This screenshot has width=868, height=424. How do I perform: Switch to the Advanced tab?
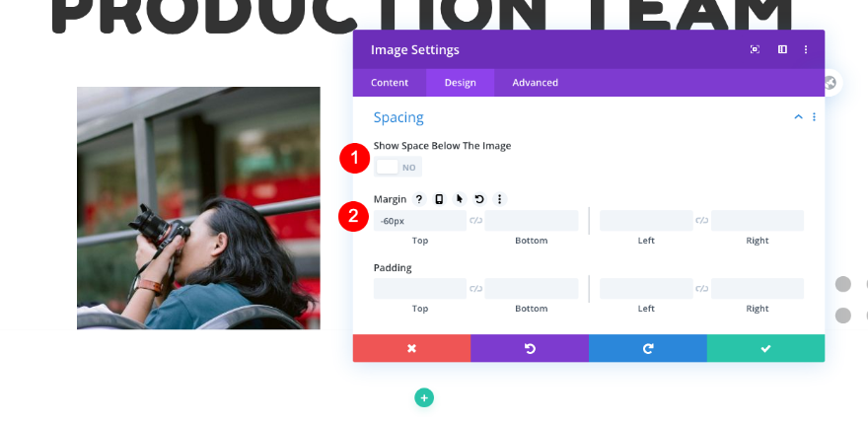pos(536,83)
